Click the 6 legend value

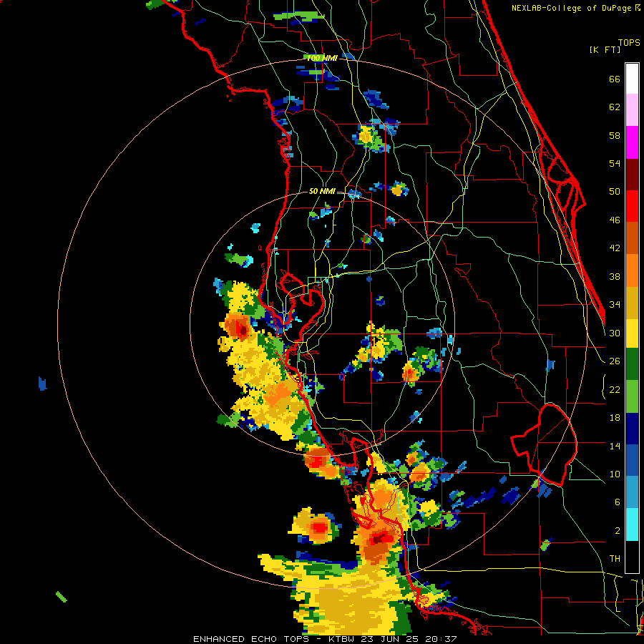point(617,502)
